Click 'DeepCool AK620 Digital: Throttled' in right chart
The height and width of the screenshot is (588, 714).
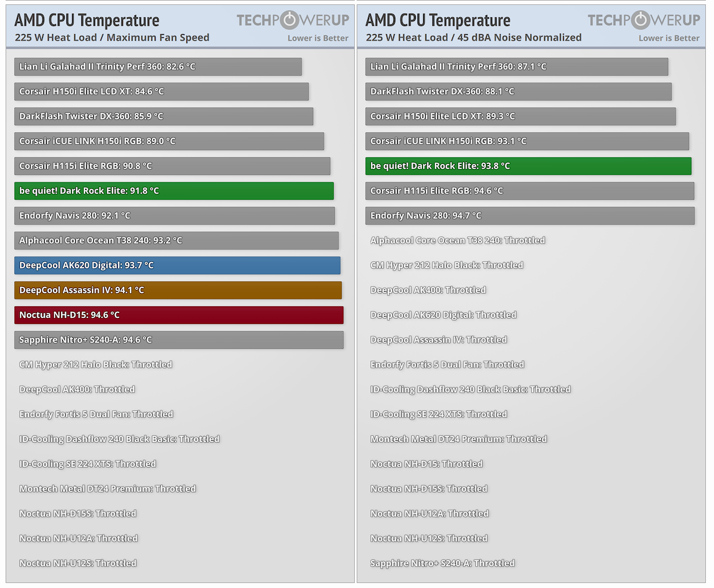pos(444,315)
